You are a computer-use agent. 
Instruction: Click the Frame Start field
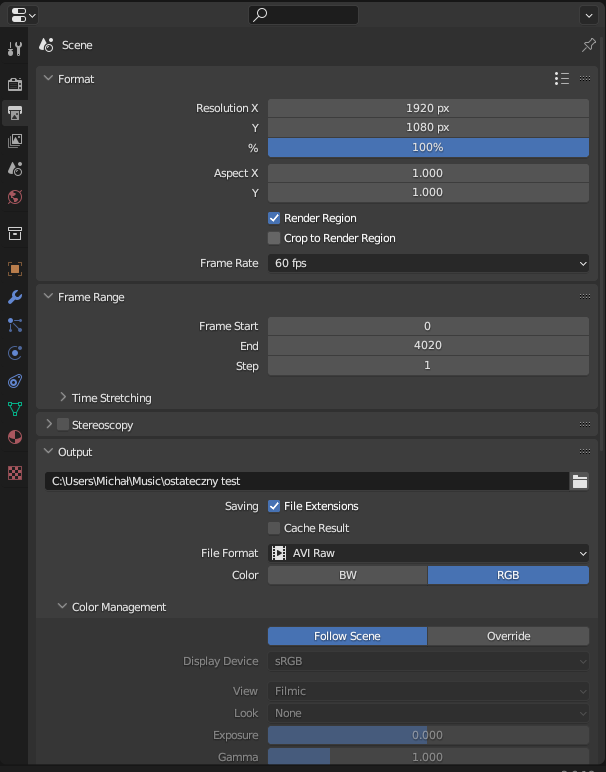[428, 326]
